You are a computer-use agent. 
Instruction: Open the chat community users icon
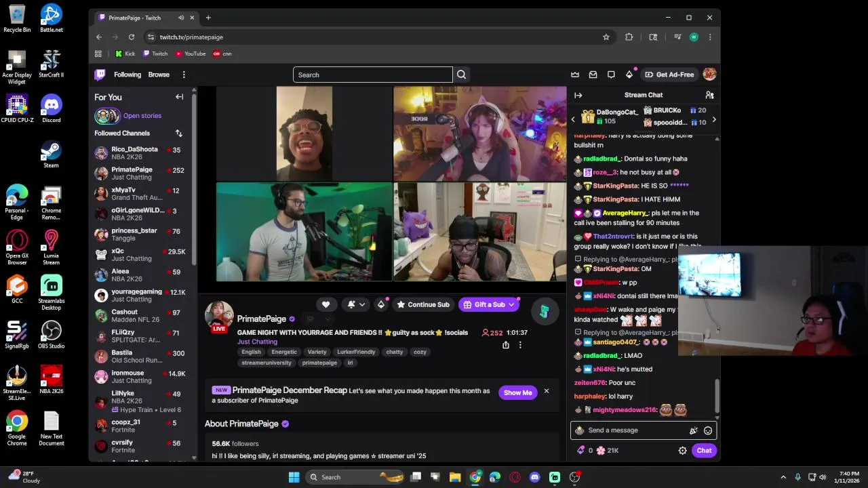click(x=709, y=95)
